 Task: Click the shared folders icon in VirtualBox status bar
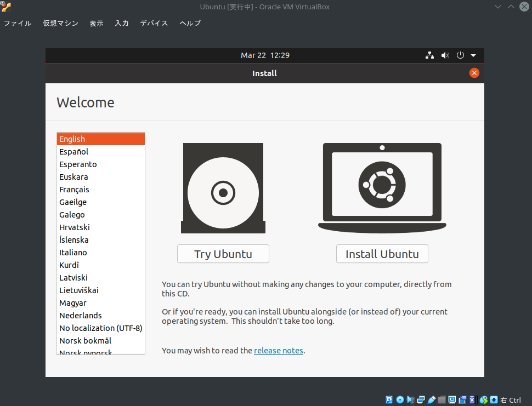click(442, 400)
